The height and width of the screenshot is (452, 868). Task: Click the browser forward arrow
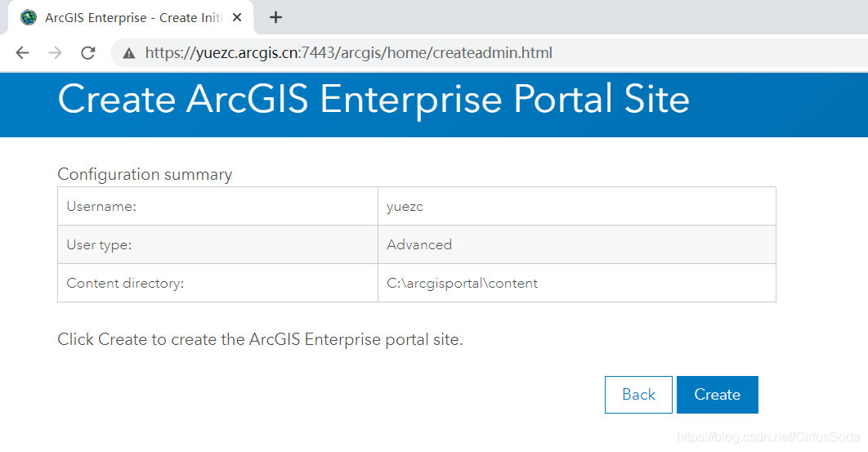56,52
